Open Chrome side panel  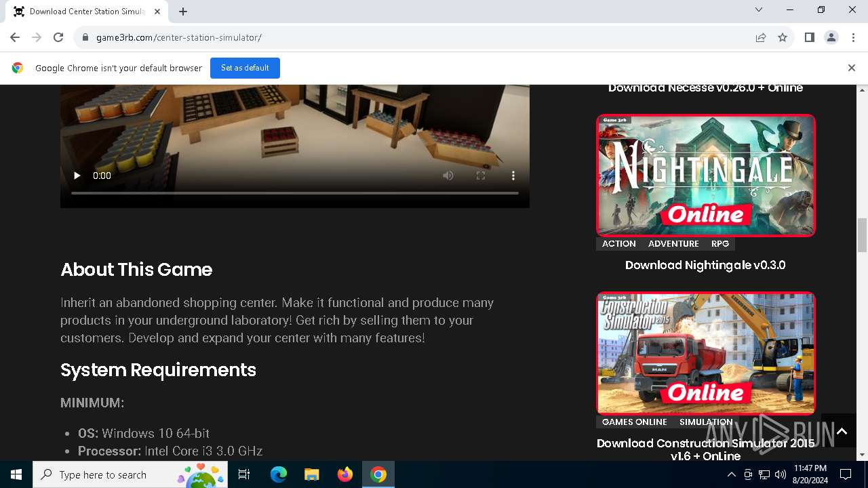point(810,37)
